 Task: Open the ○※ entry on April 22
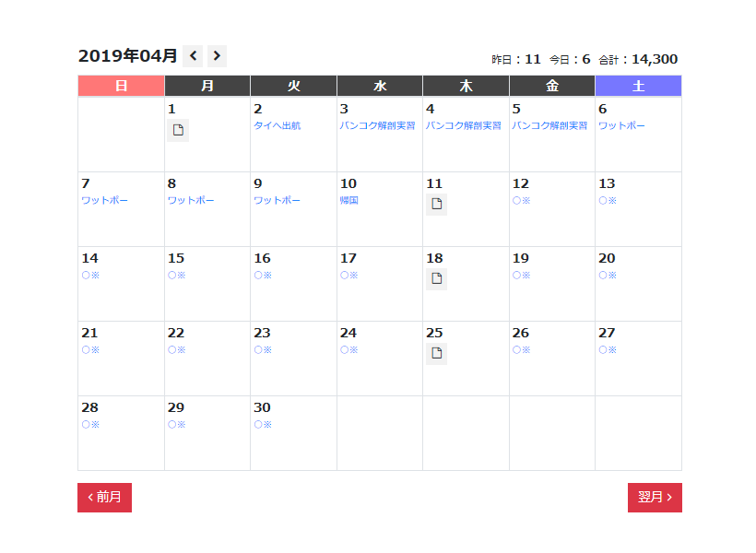[176, 350]
